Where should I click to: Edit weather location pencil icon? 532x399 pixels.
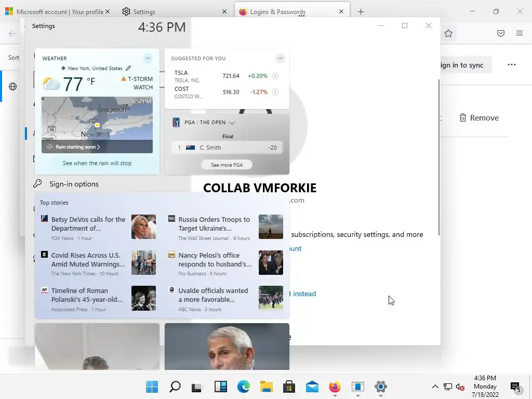pyautogui.click(x=128, y=68)
